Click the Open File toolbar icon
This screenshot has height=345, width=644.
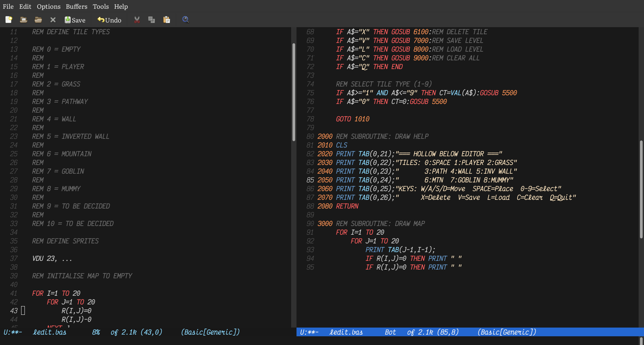tap(23, 20)
